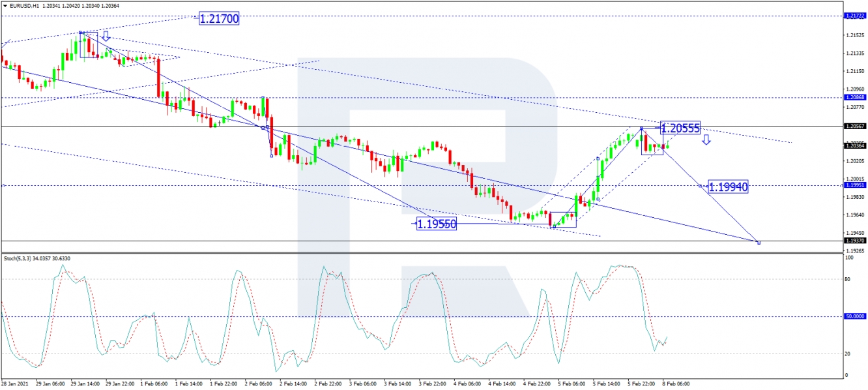Click the stochastic scale value 20
Viewport: 868px width, 390px height.
(848, 353)
